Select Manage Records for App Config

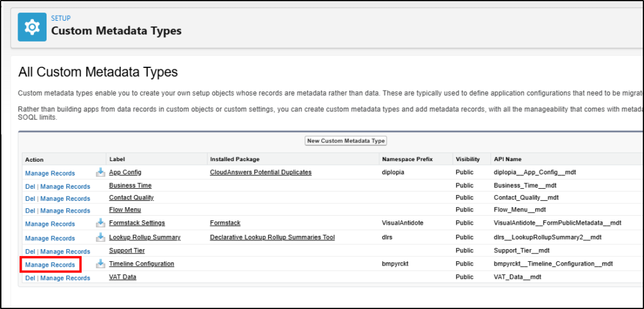pos(50,173)
